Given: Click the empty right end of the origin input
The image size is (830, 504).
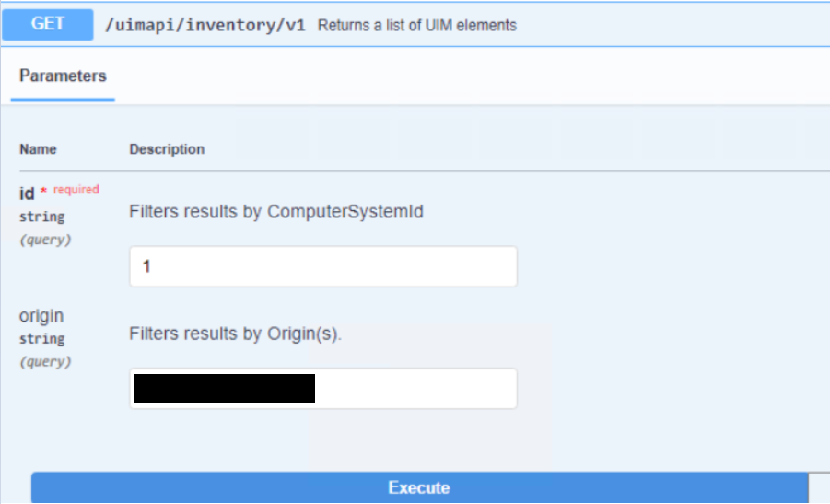Looking at the screenshot, I should tap(415, 388).
